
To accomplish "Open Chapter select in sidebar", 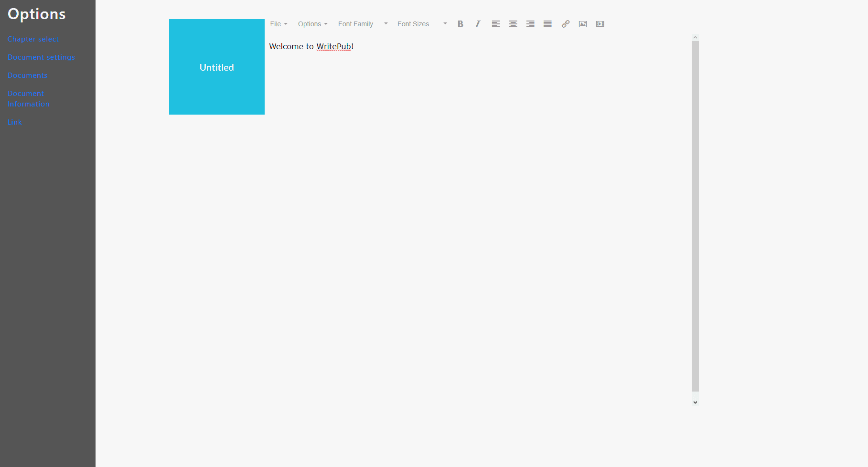I will 33,39.
